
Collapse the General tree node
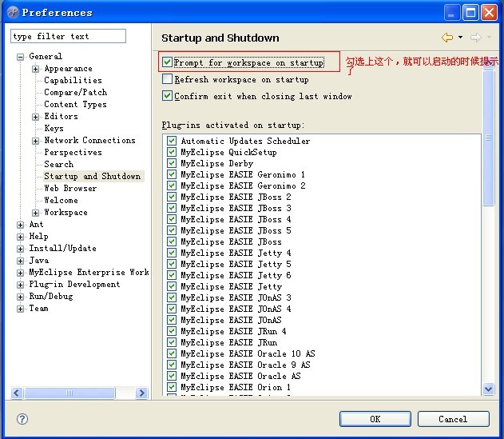point(20,57)
